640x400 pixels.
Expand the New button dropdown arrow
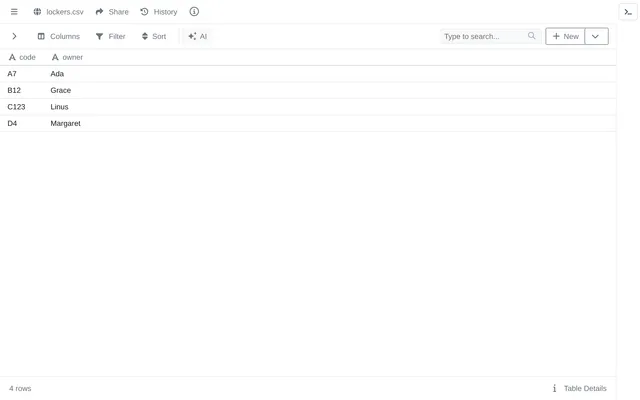tap(596, 36)
